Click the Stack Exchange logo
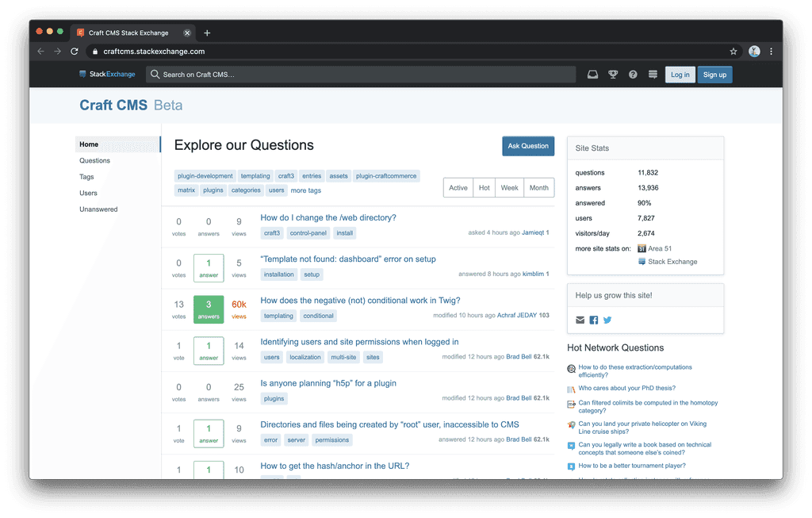 click(107, 75)
